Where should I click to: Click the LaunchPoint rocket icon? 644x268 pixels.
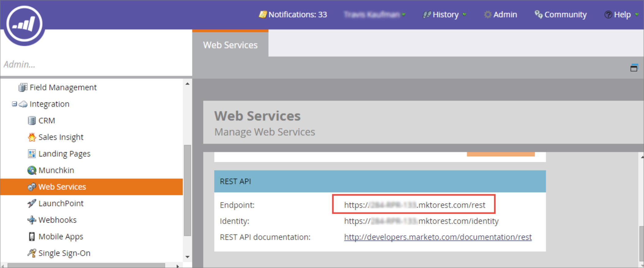click(x=32, y=204)
